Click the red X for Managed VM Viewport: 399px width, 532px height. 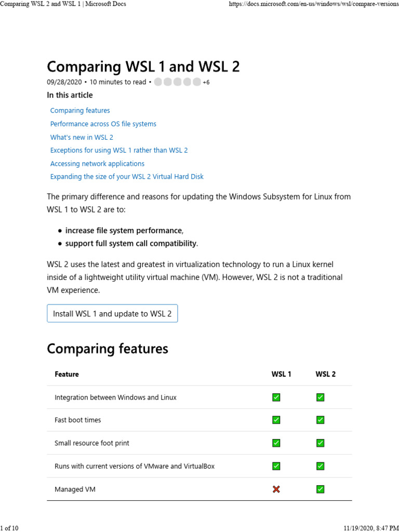pos(276,489)
